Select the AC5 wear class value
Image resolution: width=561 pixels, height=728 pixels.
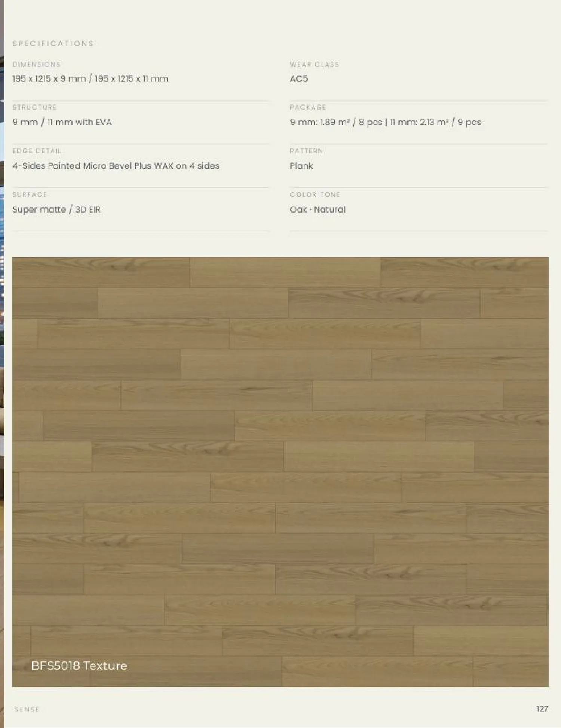click(x=299, y=79)
